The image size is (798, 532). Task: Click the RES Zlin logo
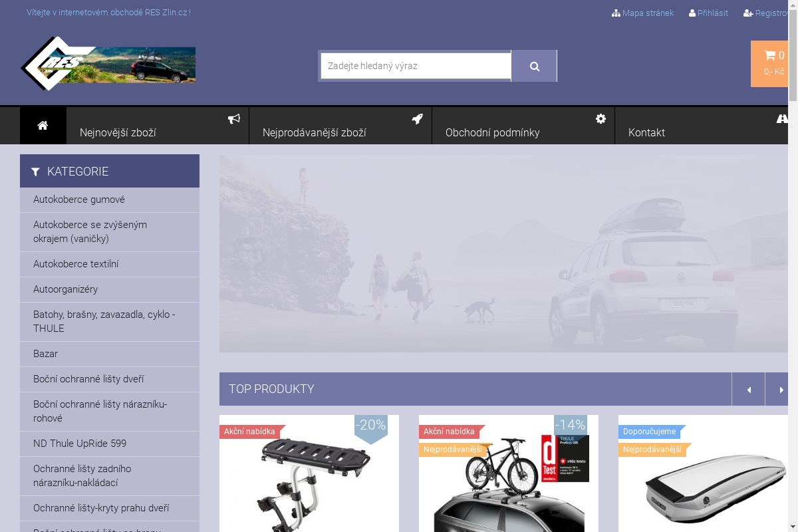[x=108, y=64]
